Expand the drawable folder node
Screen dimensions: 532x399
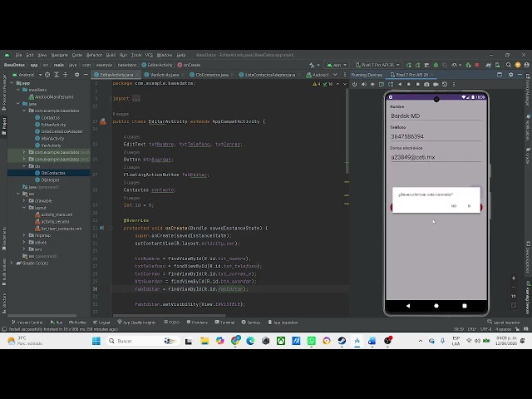tap(24, 200)
